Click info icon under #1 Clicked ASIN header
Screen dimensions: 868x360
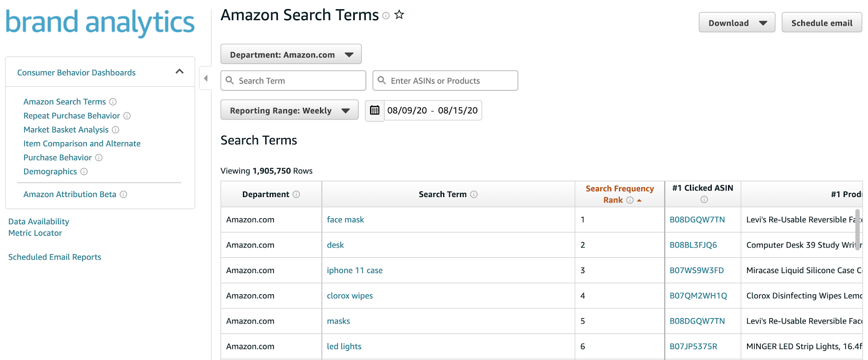pyautogui.click(x=704, y=200)
